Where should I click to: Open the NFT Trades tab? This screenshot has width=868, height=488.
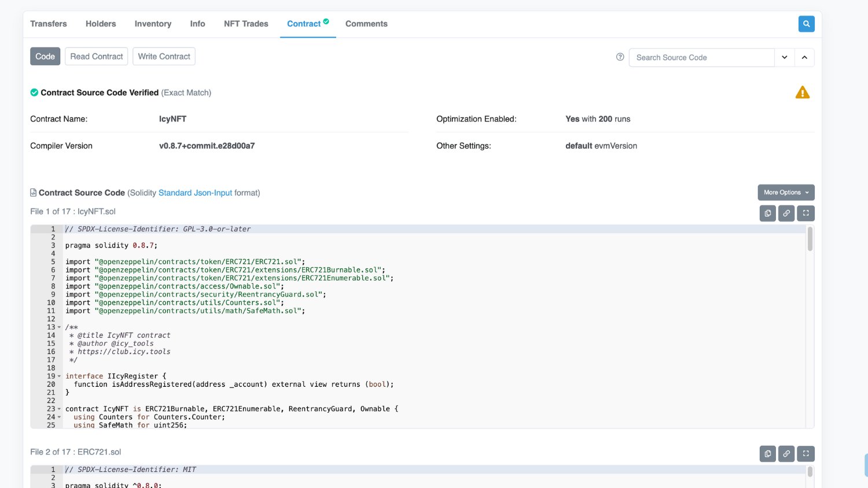[246, 24]
